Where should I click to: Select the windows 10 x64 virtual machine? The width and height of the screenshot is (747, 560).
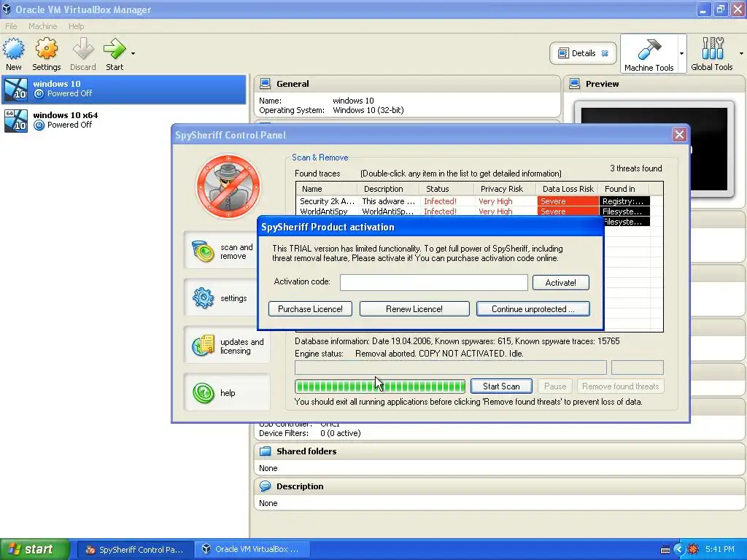pyautogui.click(x=124, y=120)
